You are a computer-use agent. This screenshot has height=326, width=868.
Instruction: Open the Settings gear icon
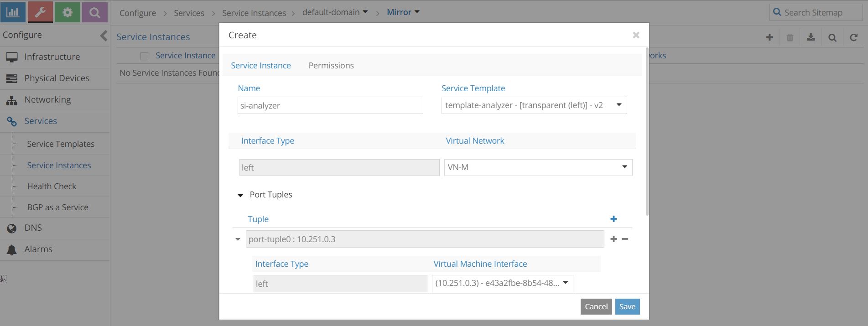click(68, 12)
